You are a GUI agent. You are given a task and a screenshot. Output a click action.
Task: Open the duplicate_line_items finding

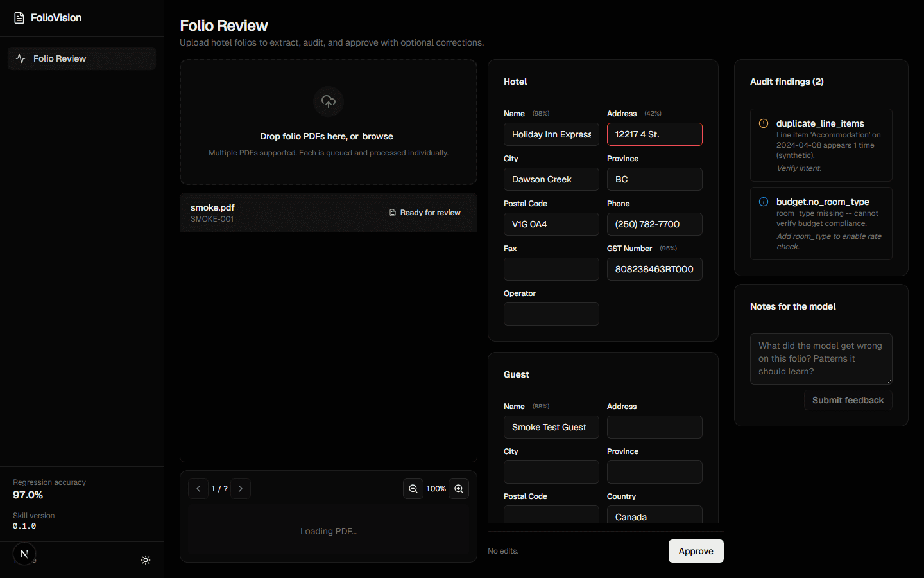[821, 145]
